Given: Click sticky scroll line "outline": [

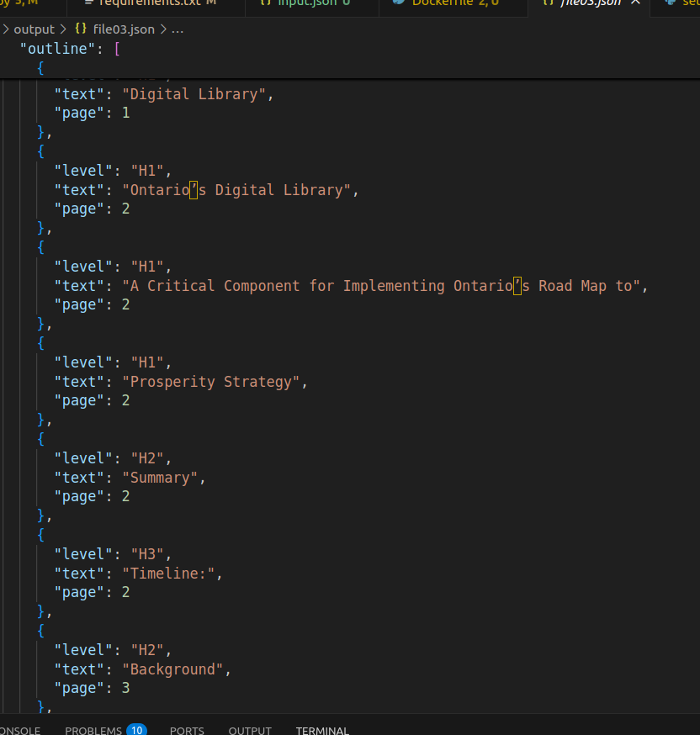Looking at the screenshot, I should pos(70,49).
